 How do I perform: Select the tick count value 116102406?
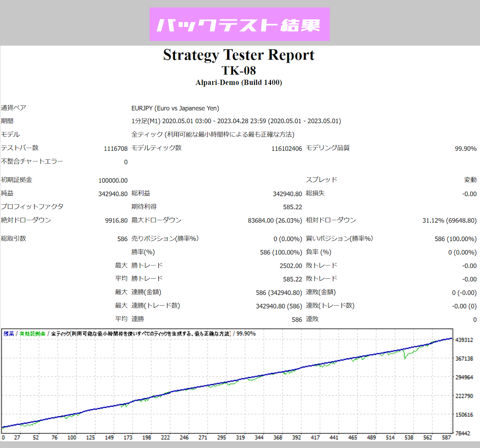[287, 148]
